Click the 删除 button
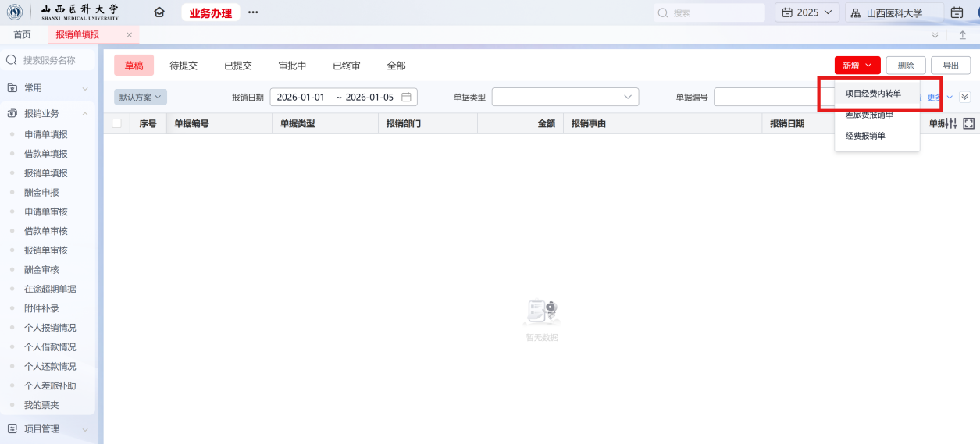The width and height of the screenshot is (980, 444). (905, 66)
